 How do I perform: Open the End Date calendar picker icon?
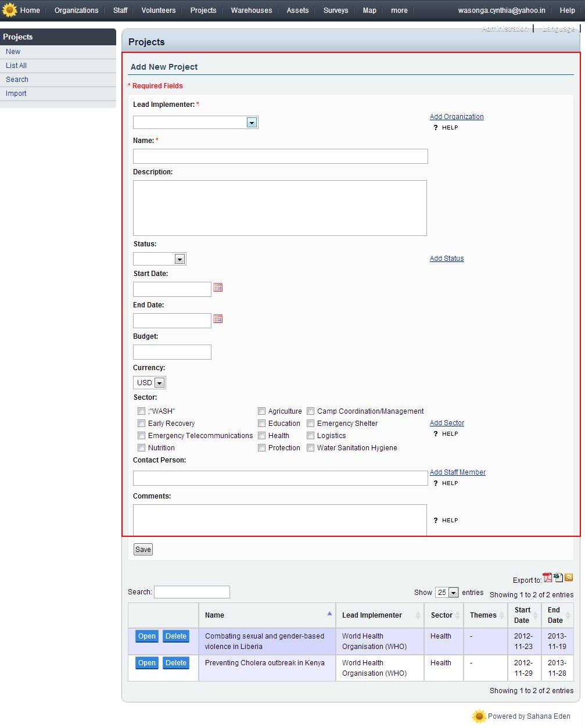218,319
